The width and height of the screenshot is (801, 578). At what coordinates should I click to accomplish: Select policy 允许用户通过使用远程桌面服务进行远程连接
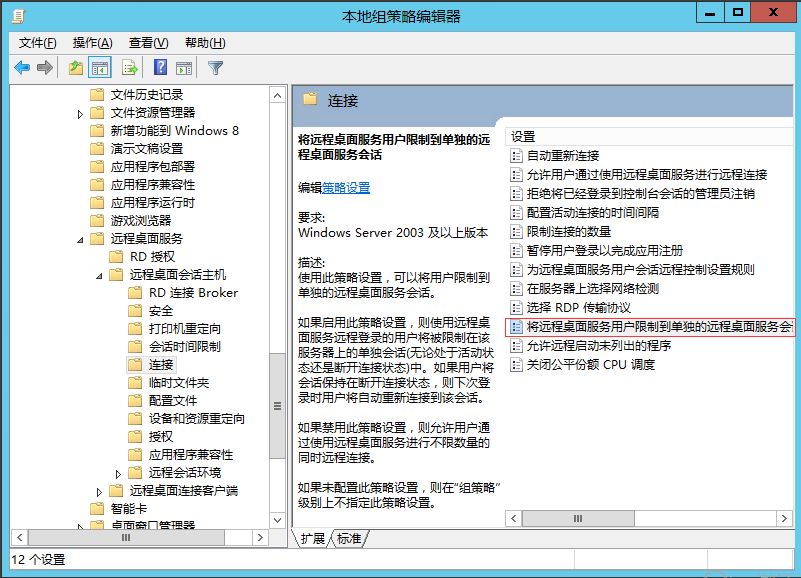[x=647, y=175]
